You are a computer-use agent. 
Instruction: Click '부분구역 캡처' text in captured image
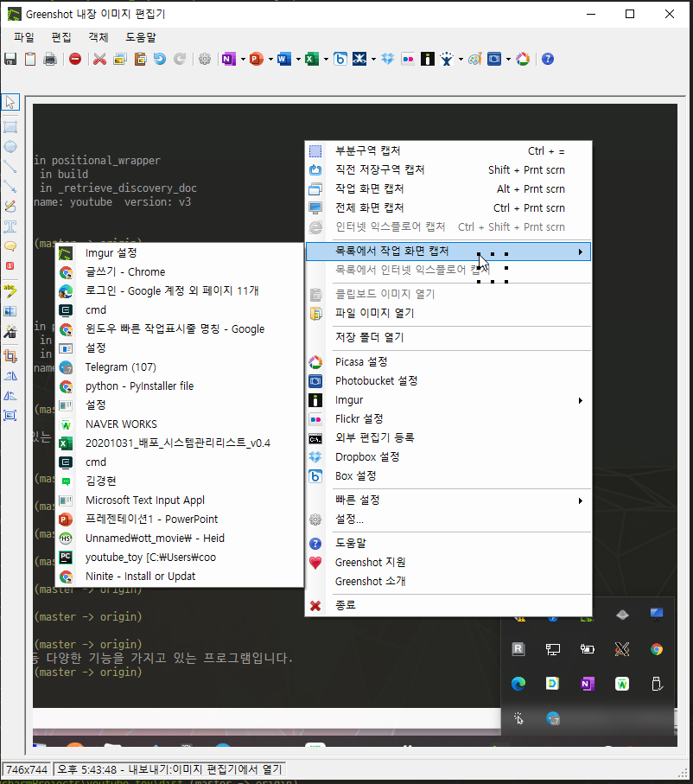(x=367, y=151)
